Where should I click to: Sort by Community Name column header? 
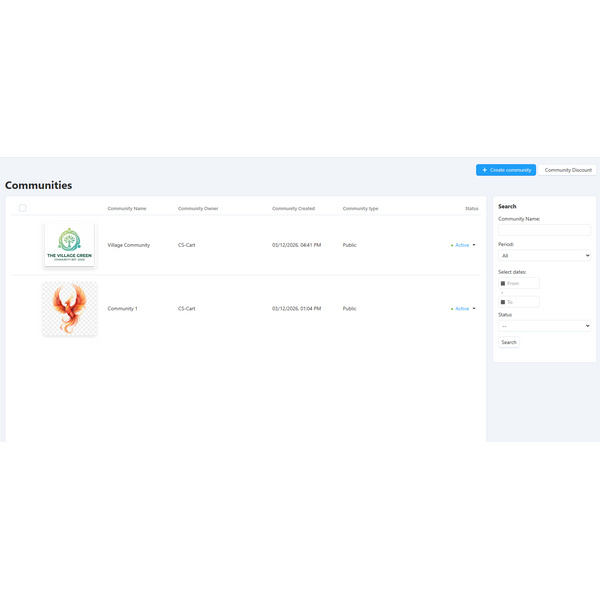coord(127,208)
